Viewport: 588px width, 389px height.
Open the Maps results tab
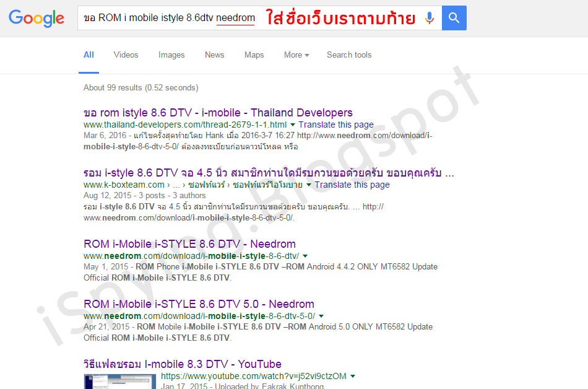[254, 55]
